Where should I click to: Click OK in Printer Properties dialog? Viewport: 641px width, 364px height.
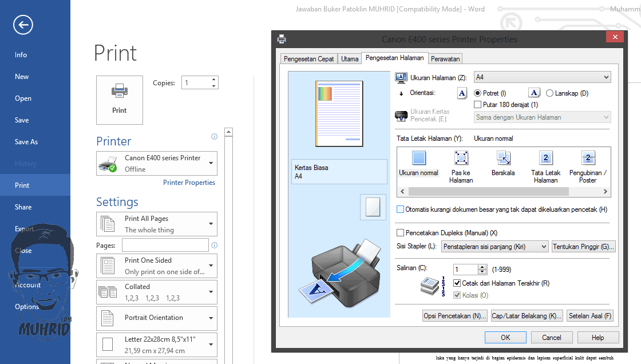(x=505, y=338)
